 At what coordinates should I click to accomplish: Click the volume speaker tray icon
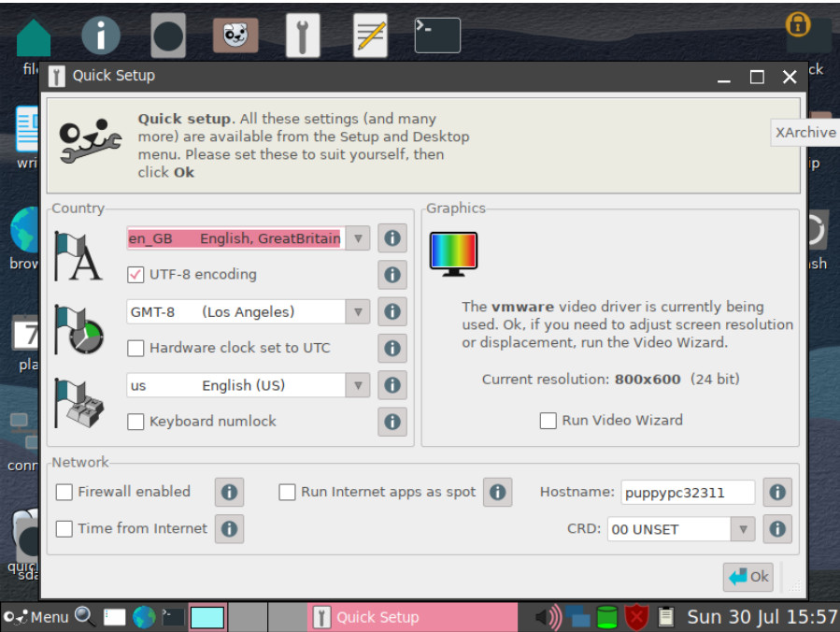point(548,617)
